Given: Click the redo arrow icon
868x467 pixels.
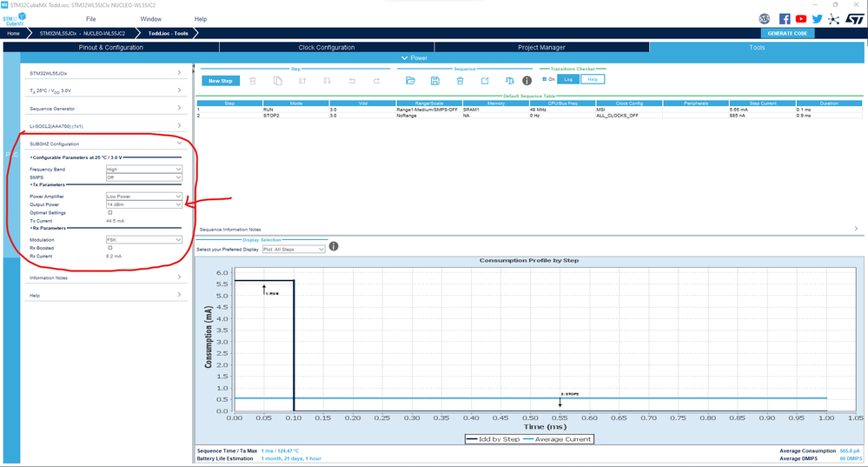Looking at the screenshot, I should pyautogui.click(x=377, y=81).
